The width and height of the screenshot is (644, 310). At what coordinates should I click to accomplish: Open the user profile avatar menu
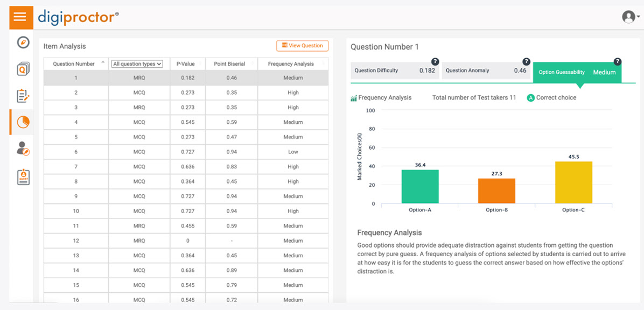(x=629, y=17)
